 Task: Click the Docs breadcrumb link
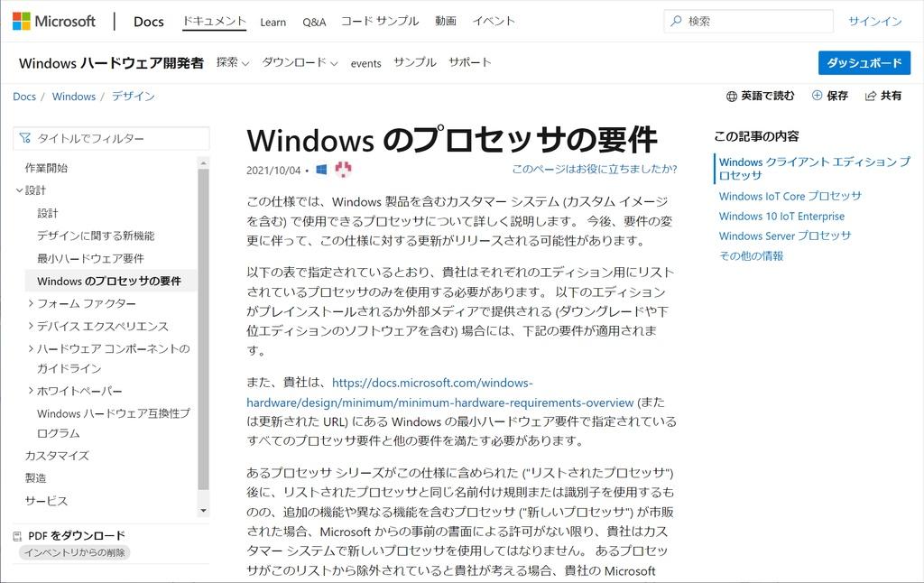click(24, 96)
